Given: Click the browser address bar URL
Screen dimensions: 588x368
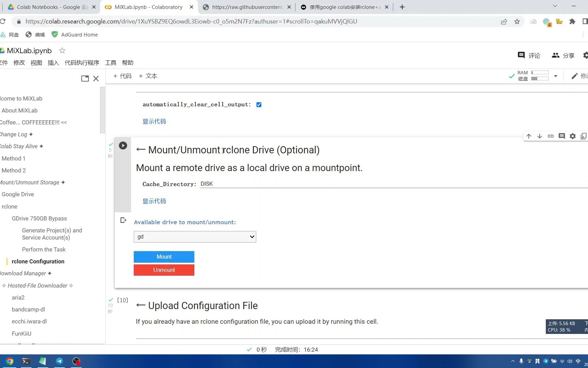Looking at the screenshot, I should tap(191, 21).
